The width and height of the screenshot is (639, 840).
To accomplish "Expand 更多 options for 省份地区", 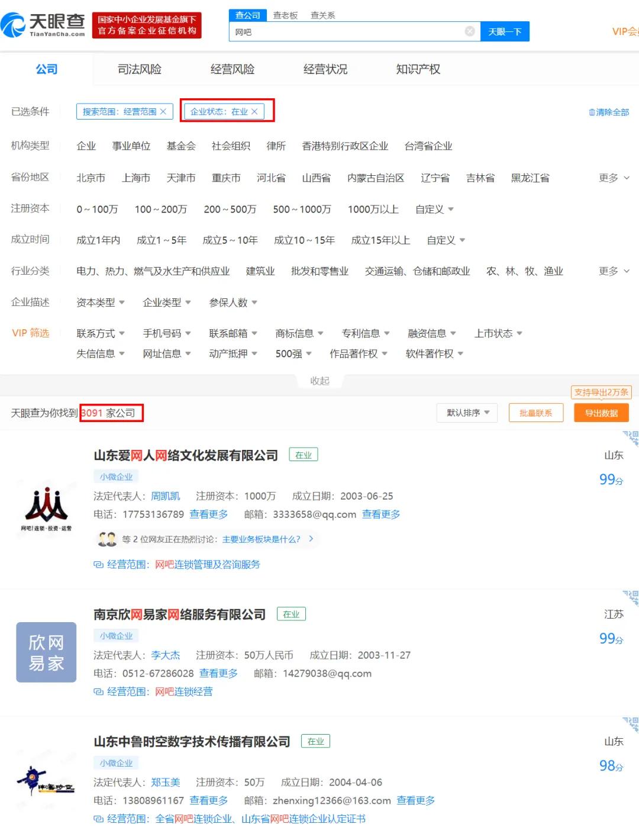I will coord(610,178).
